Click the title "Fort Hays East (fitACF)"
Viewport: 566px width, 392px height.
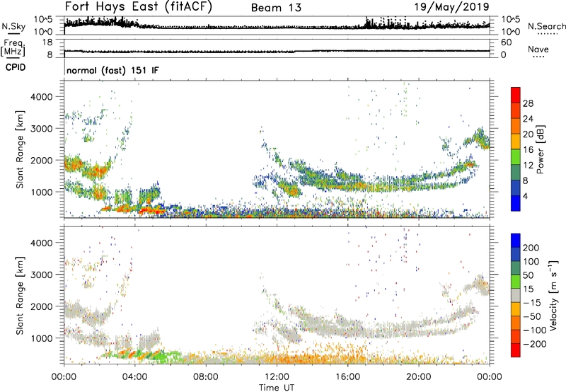coord(139,7)
